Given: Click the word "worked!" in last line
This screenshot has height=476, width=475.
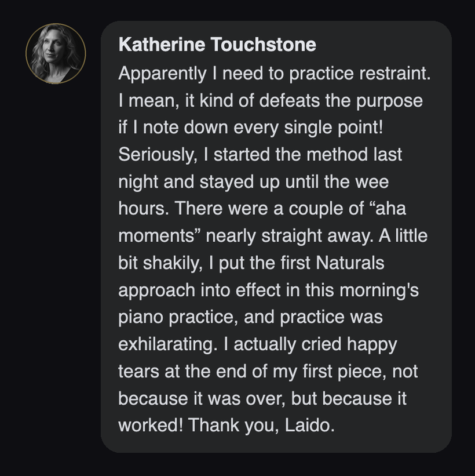Looking at the screenshot, I should (151, 425).
